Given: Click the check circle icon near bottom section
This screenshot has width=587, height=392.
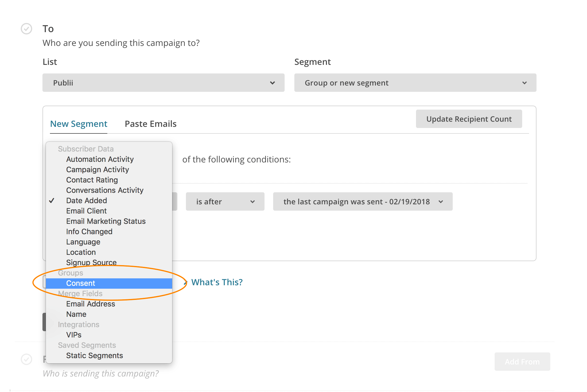Looking at the screenshot, I should [x=26, y=359].
